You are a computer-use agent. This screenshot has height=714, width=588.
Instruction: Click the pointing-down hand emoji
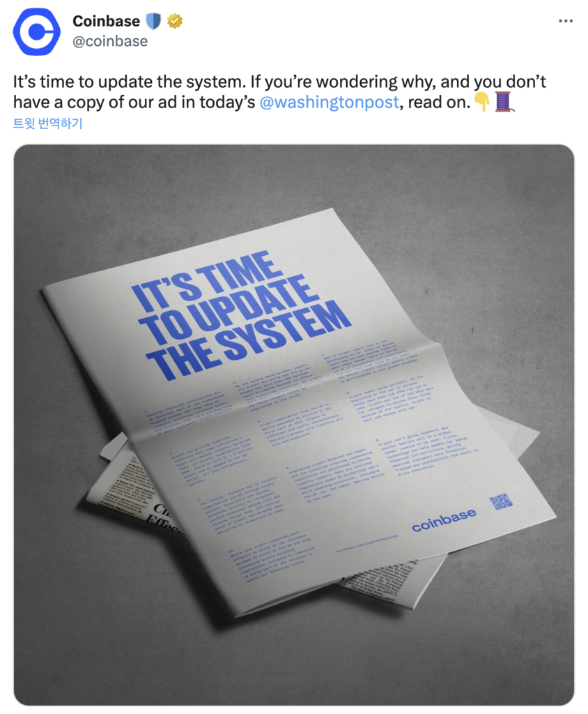[x=482, y=102]
